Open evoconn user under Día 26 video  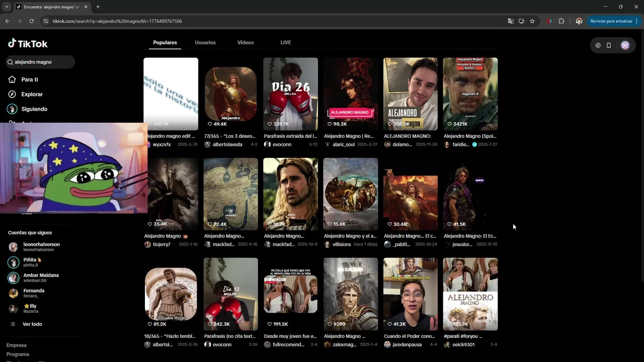(282, 145)
